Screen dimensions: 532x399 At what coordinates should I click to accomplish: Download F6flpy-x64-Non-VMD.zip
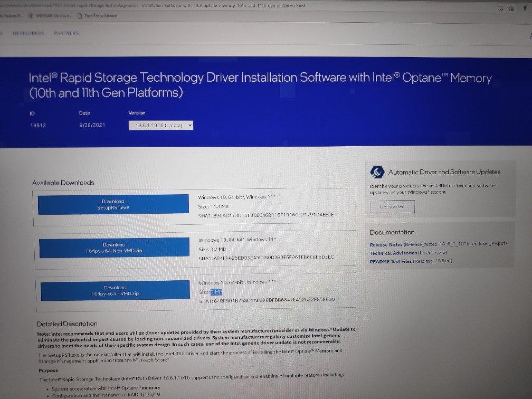[x=114, y=248]
